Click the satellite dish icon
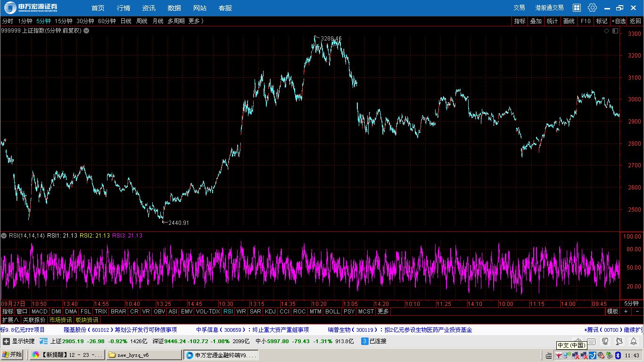 (619, 341)
